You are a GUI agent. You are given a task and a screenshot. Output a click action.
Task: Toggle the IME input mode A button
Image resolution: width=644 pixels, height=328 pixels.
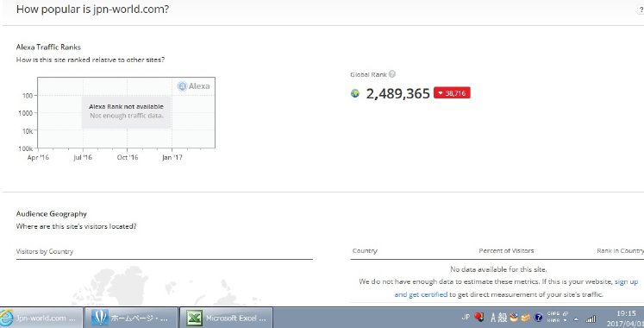coord(493,318)
